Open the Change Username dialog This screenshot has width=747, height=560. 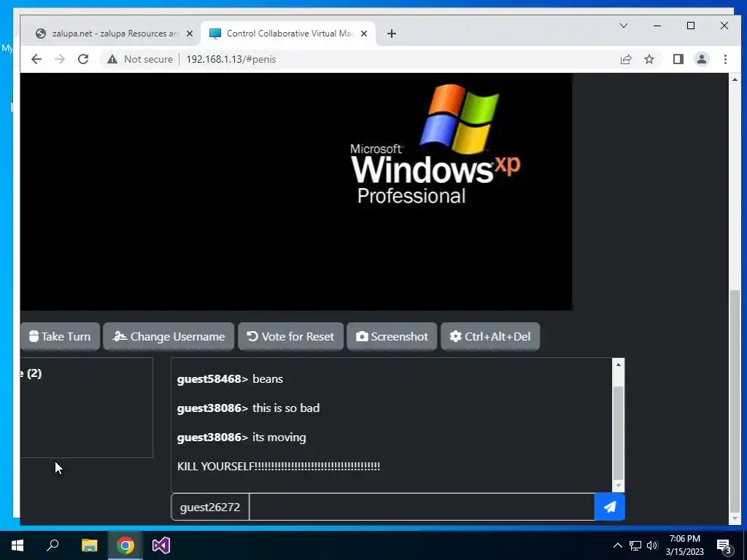(x=169, y=336)
